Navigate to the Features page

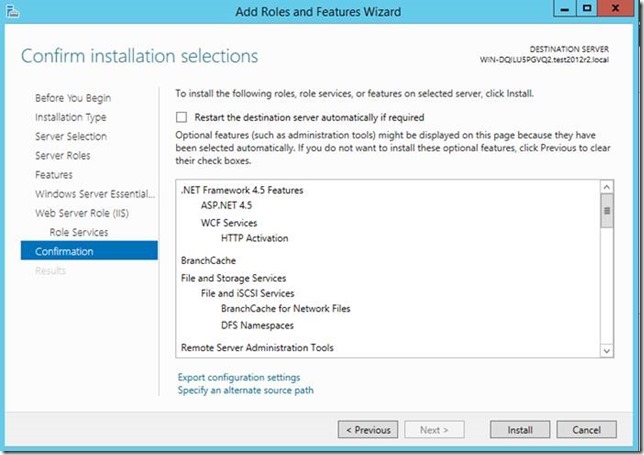[x=54, y=175]
